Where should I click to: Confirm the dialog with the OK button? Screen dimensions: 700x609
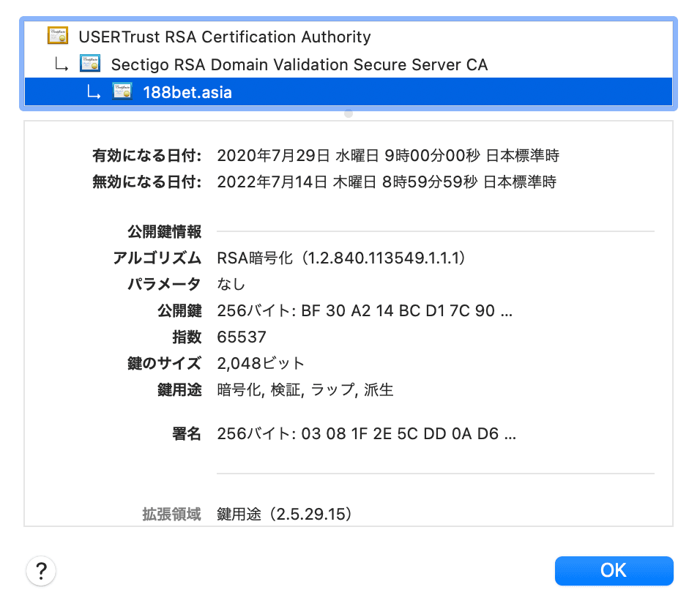click(x=614, y=571)
